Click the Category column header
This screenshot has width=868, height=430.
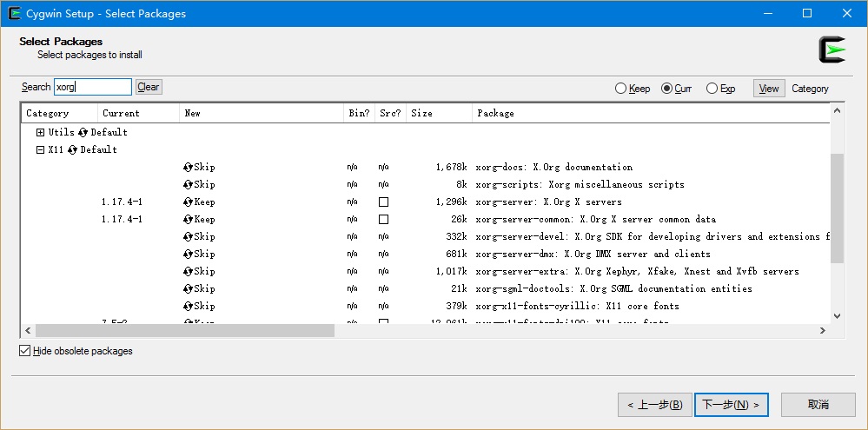tap(60, 113)
